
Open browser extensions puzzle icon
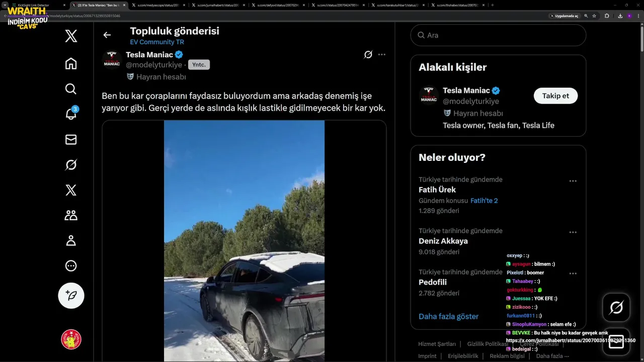point(607,16)
